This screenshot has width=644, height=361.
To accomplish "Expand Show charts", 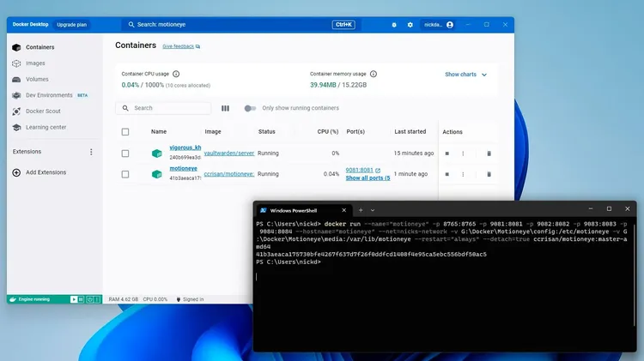I will click(x=465, y=75).
